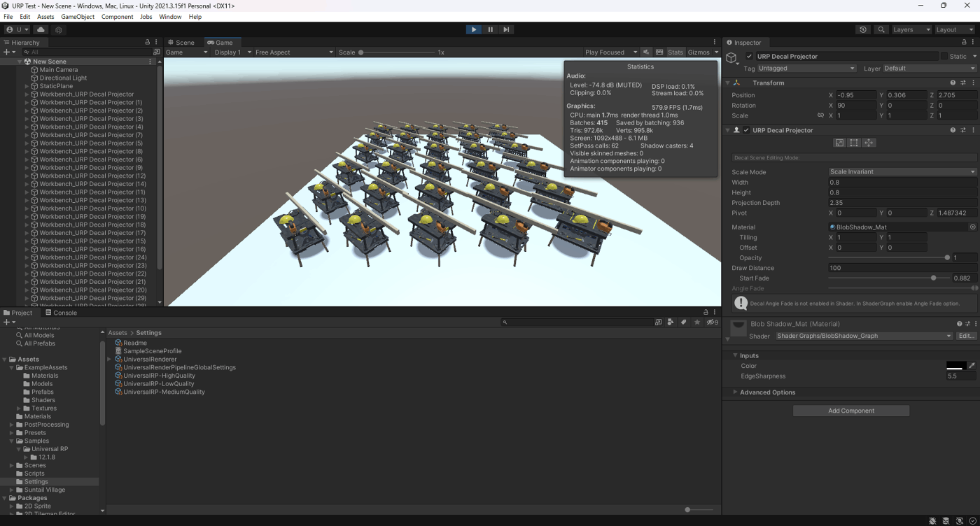Open the Display 1 dropdown
Screen dimensions: 980x526
pos(232,52)
